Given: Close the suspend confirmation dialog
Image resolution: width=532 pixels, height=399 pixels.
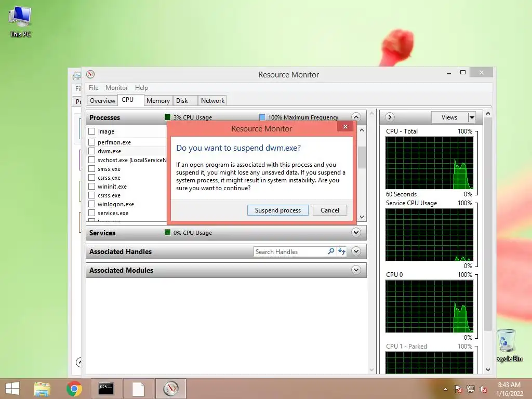Looking at the screenshot, I should pyautogui.click(x=345, y=127).
